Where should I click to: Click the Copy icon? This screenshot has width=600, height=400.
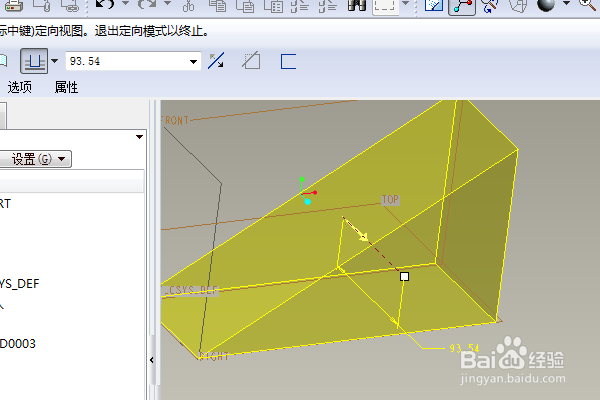(217, 5)
